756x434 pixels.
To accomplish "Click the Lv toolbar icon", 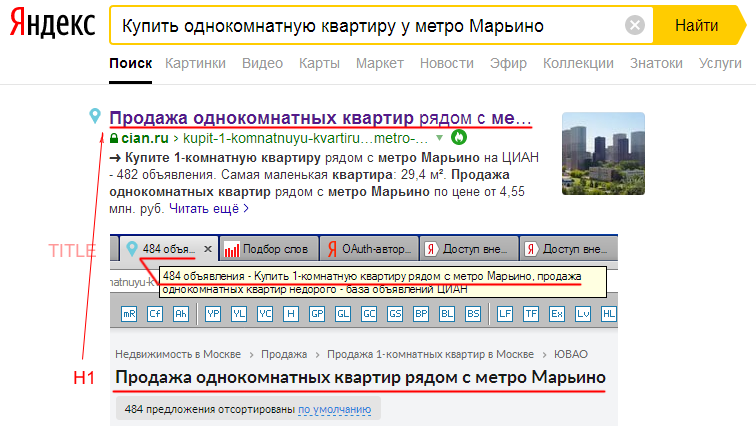I will click(583, 314).
